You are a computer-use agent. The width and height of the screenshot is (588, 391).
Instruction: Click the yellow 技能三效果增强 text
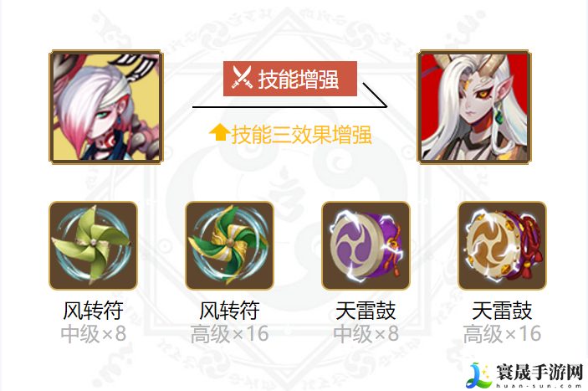coord(301,135)
